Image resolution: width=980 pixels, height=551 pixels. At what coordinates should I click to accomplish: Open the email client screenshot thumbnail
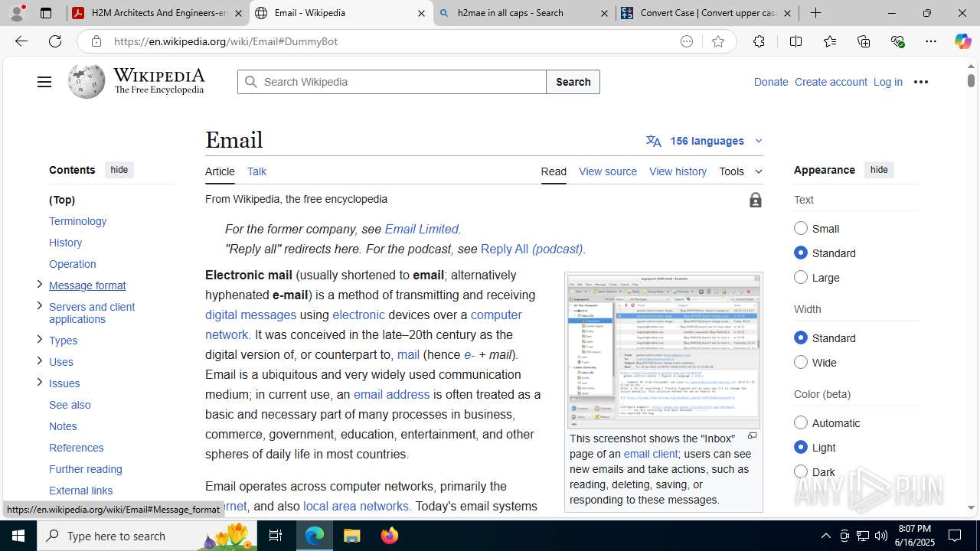tap(663, 350)
